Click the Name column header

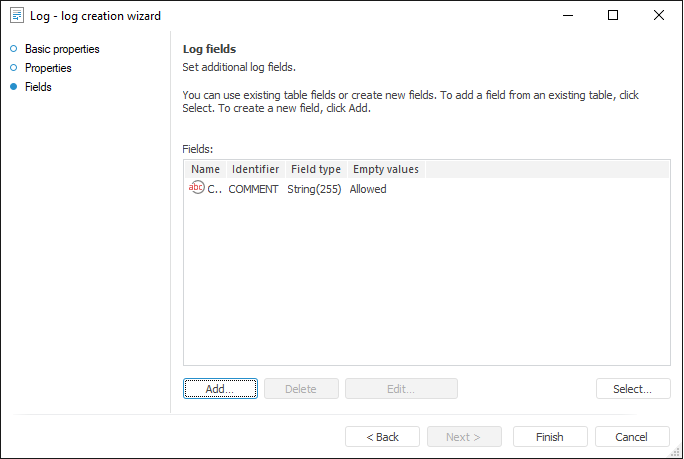205,169
